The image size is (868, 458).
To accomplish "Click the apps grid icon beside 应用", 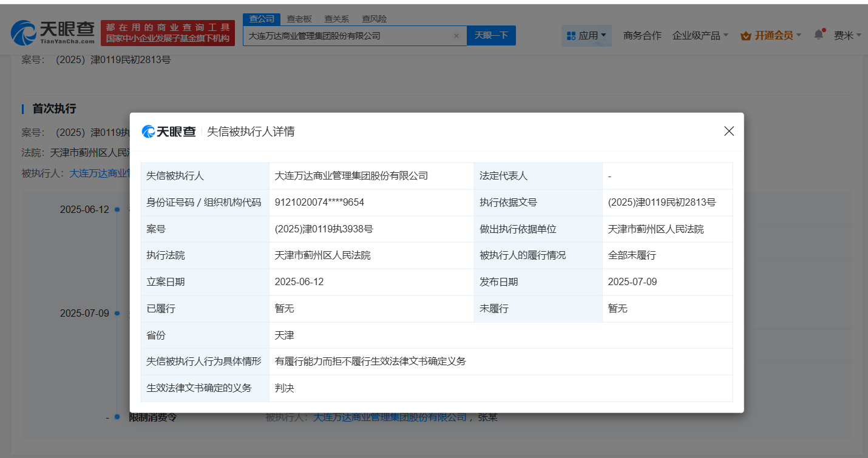I will coord(571,36).
